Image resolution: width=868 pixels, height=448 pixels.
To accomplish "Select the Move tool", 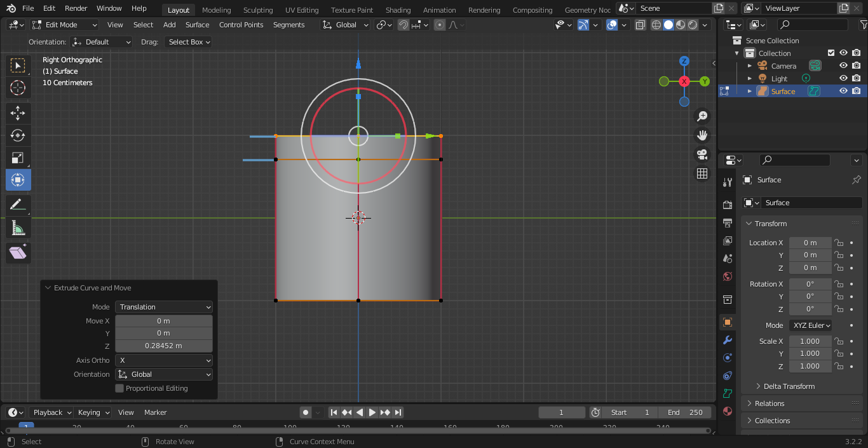I will (x=18, y=114).
